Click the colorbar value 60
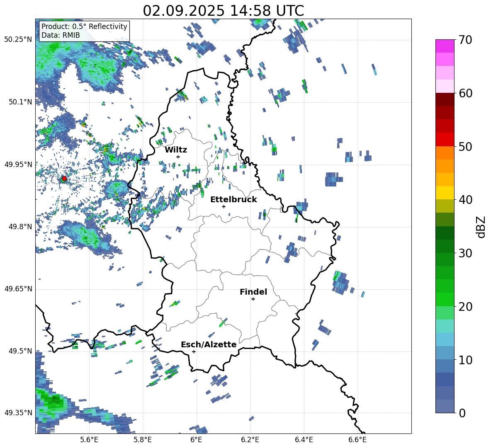This screenshot has height=448, width=491. click(x=465, y=93)
